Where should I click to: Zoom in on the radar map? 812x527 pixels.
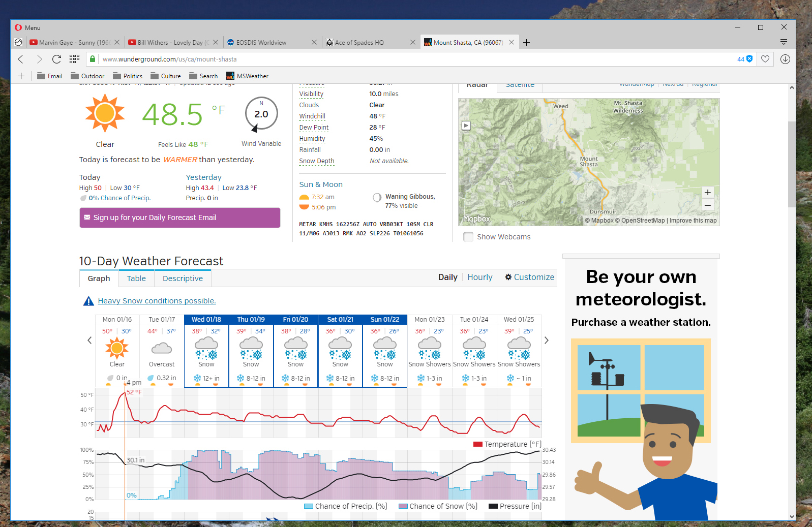click(707, 193)
